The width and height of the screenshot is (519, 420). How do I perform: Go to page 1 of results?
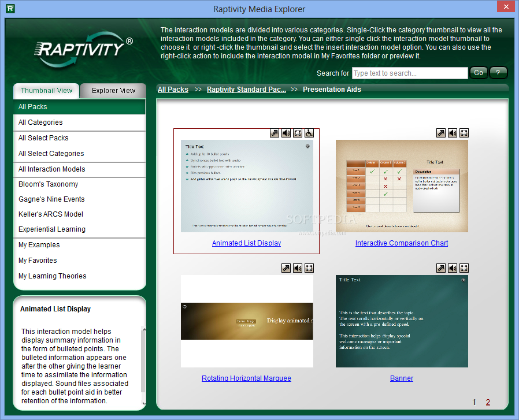(474, 402)
